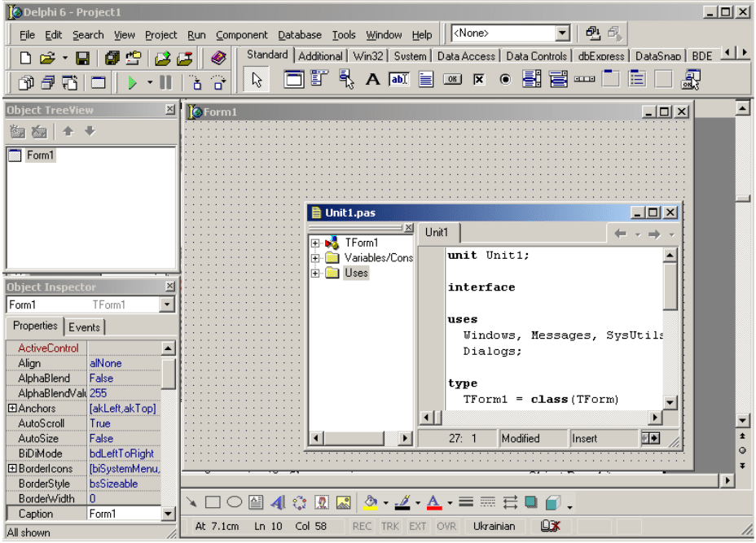Expand the Anchors property
Screen dimensions: 756x543
[12, 408]
